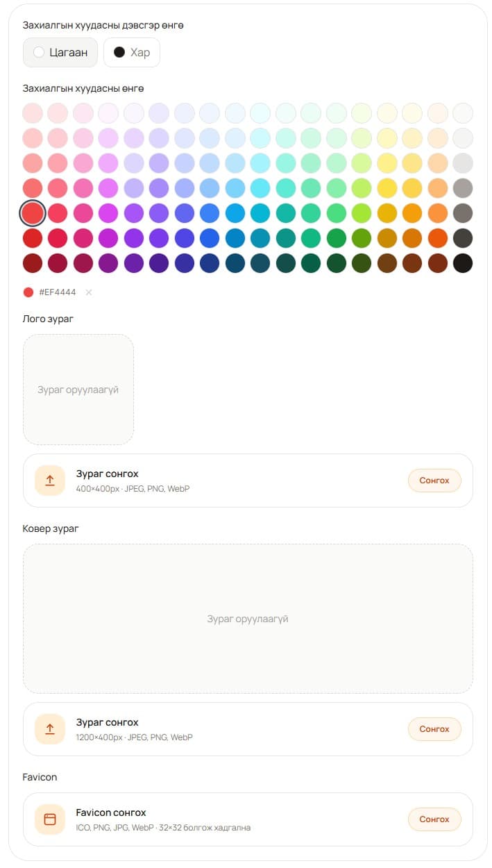Select the dark maroon swatch starting the last row
The width and height of the screenshot is (492, 868).
(33, 263)
